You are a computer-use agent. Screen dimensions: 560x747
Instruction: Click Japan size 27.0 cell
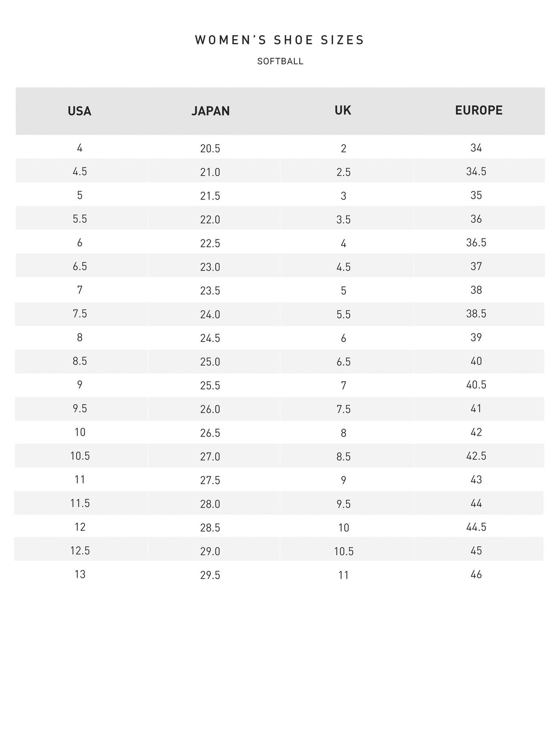pos(210,457)
